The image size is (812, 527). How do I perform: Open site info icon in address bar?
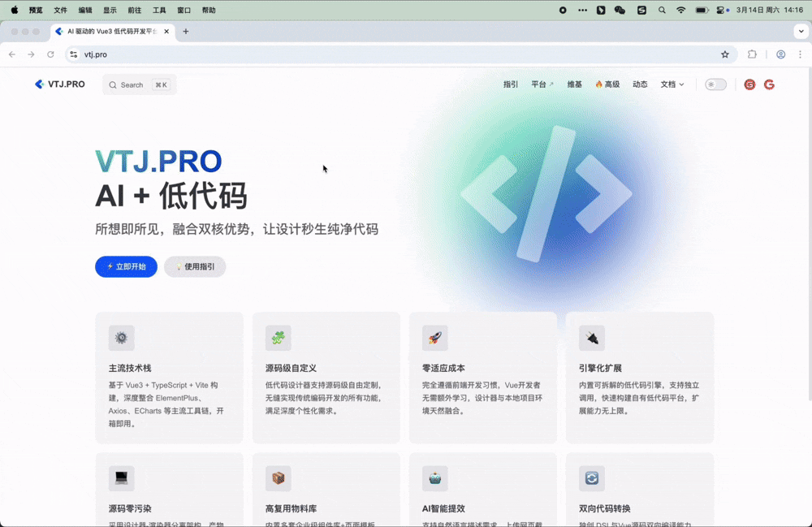(x=74, y=54)
